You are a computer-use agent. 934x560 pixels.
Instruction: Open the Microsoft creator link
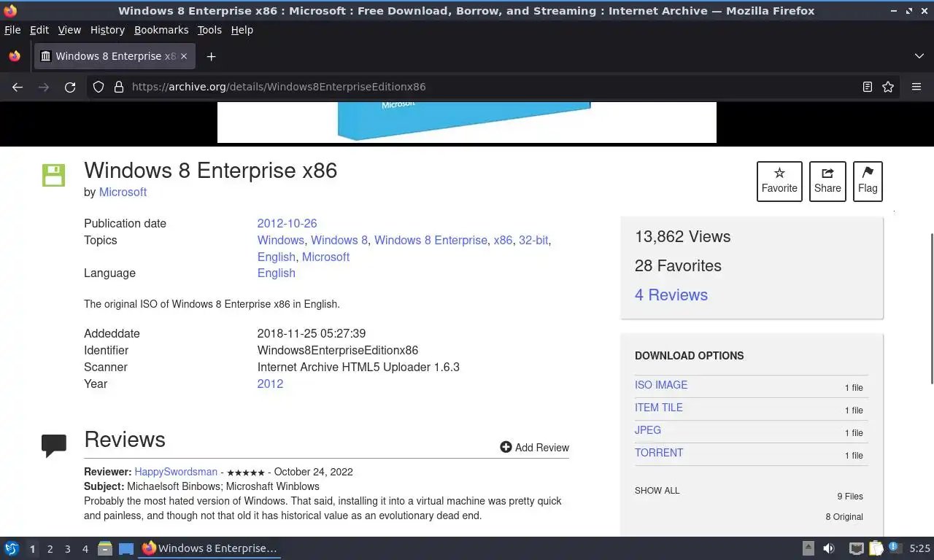coord(123,192)
